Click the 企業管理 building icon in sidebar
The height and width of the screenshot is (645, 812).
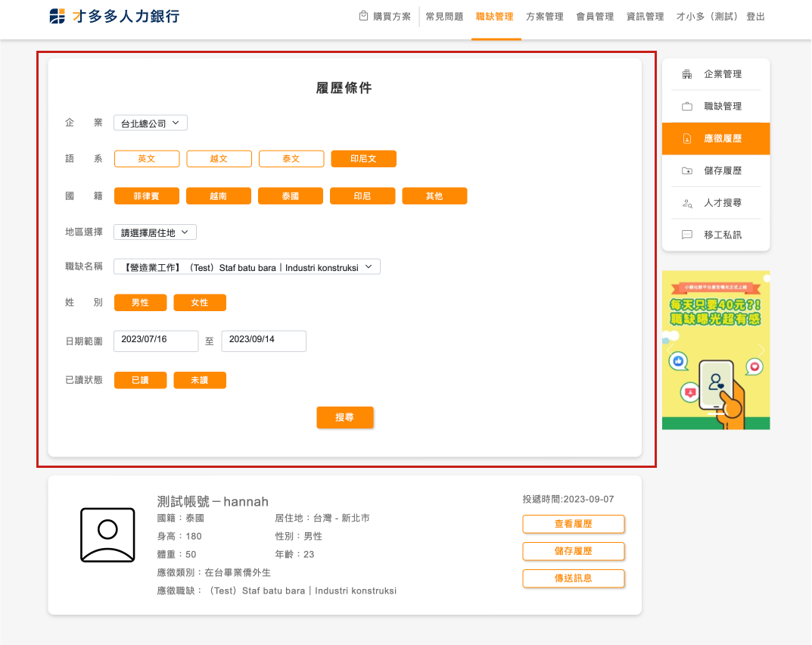pyautogui.click(x=687, y=74)
